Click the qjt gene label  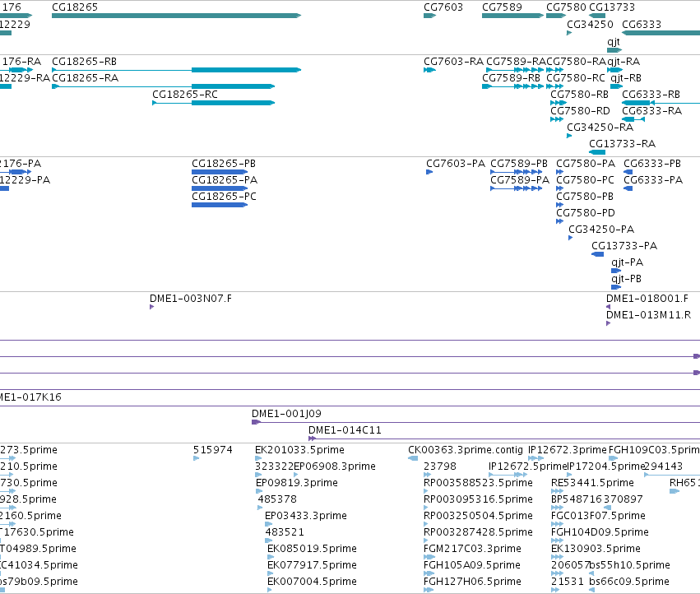point(614,41)
